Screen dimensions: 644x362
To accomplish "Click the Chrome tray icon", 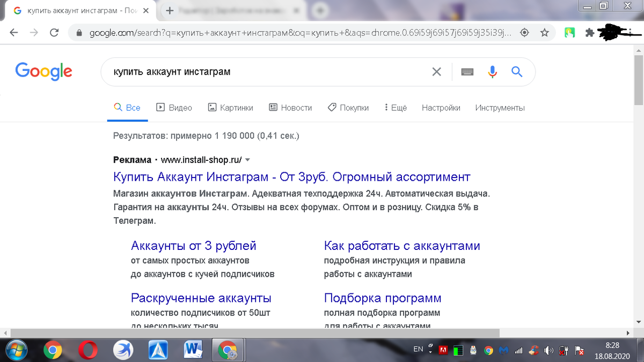I will coord(488,351).
